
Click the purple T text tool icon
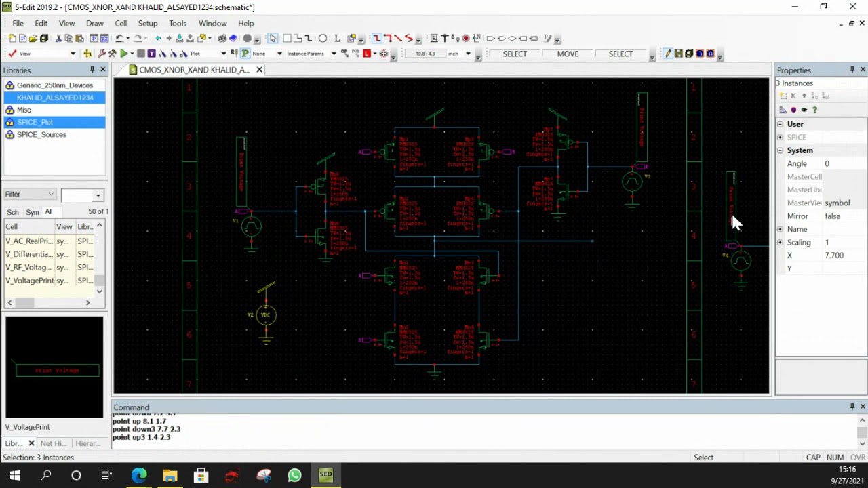(x=151, y=54)
